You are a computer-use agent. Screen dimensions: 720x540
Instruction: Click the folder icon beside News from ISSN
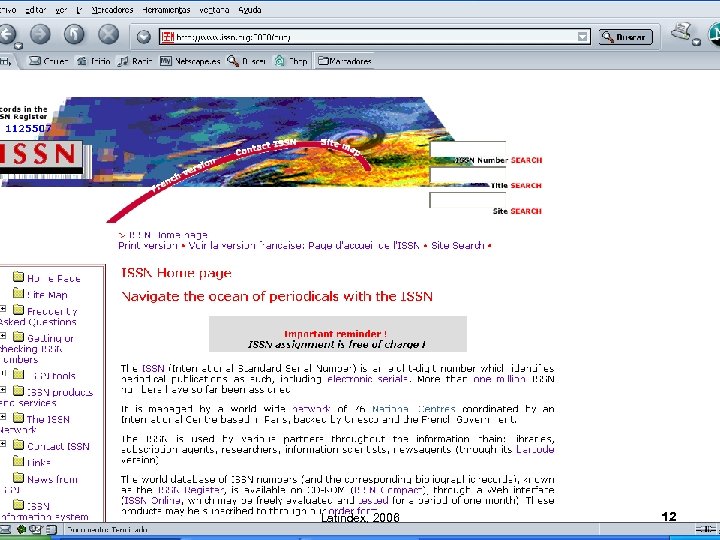tap(18, 478)
